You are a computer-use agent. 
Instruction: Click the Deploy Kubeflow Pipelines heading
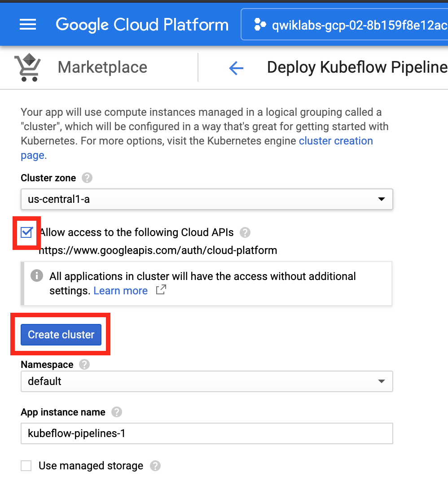pyautogui.click(x=357, y=67)
